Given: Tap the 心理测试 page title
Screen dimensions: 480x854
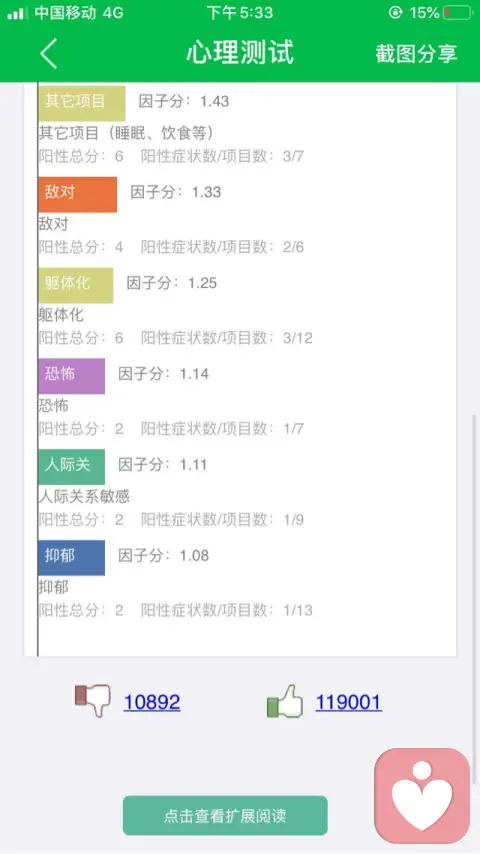Looking at the screenshot, I should click(240, 53).
